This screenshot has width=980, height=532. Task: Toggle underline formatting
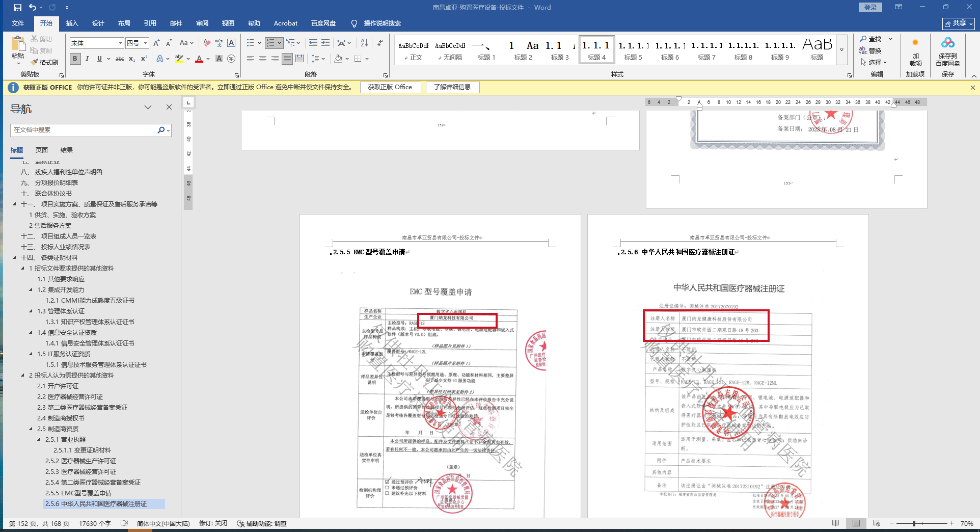[x=99, y=59]
